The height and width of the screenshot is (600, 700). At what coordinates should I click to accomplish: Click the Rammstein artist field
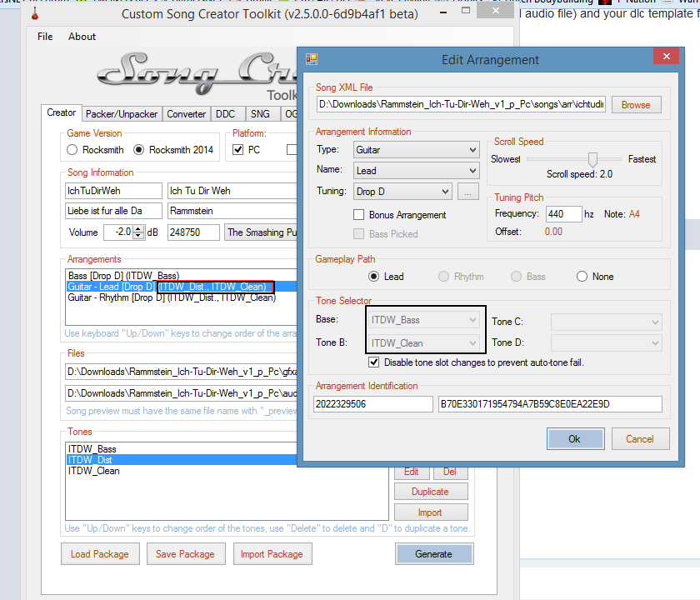(x=232, y=211)
